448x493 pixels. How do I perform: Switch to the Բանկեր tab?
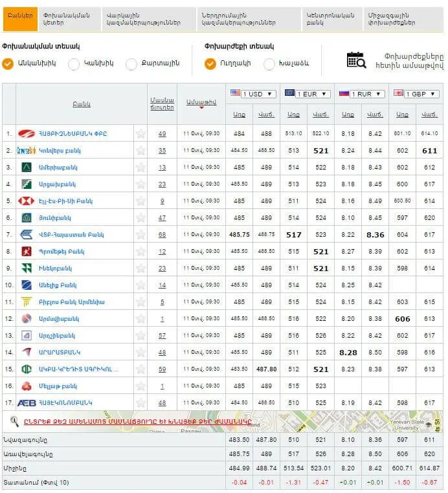point(21,19)
